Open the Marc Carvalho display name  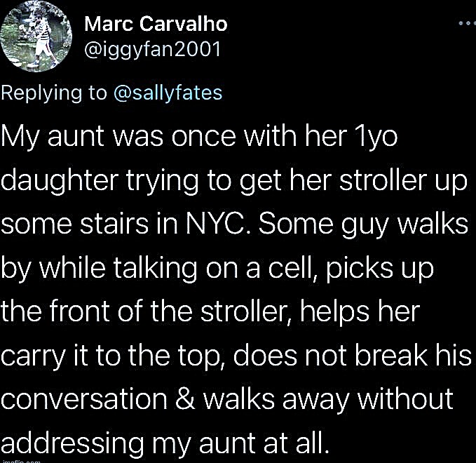click(x=156, y=24)
